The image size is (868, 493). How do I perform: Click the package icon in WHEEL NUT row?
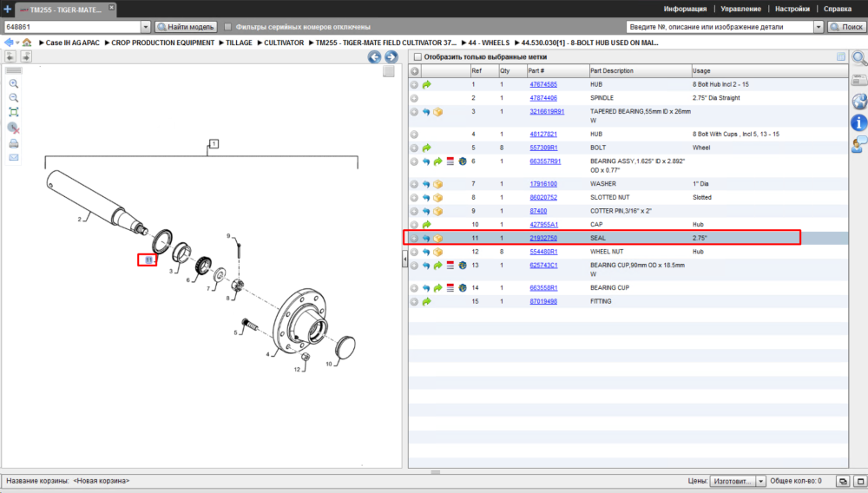tap(437, 252)
